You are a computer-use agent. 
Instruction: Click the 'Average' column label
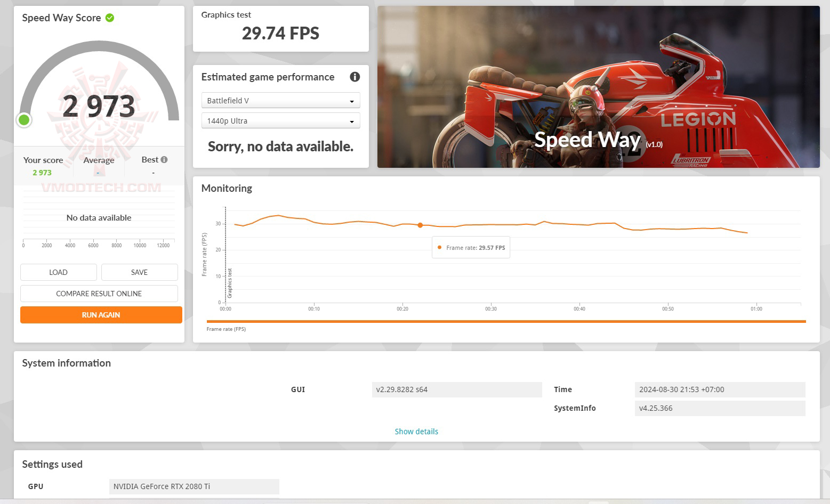click(x=99, y=160)
